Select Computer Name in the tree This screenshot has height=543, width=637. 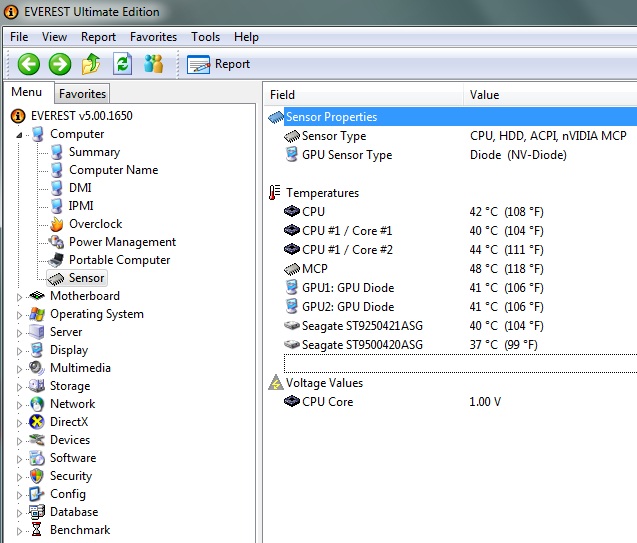click(x=113, y=170)
